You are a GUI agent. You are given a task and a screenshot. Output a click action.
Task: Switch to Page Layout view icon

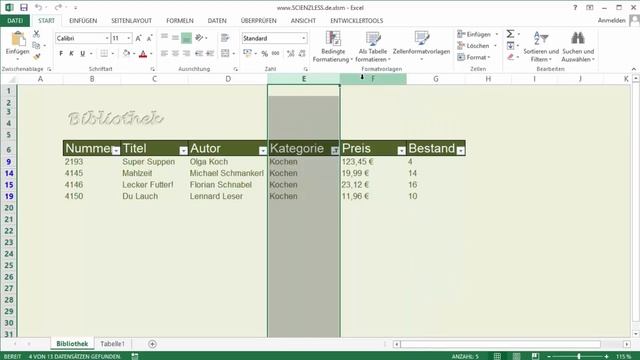point(516,356)
